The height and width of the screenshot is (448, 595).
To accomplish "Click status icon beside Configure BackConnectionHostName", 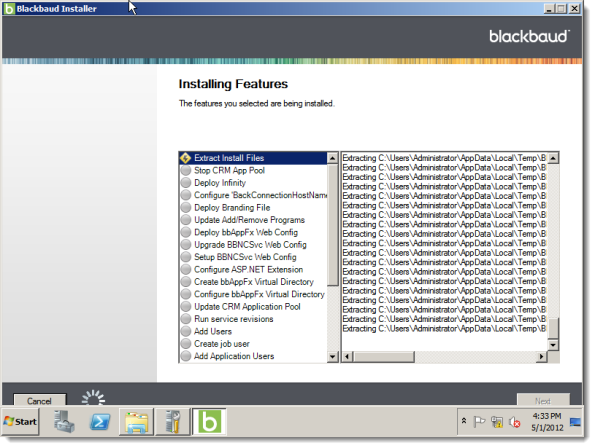I will (186, 195).
